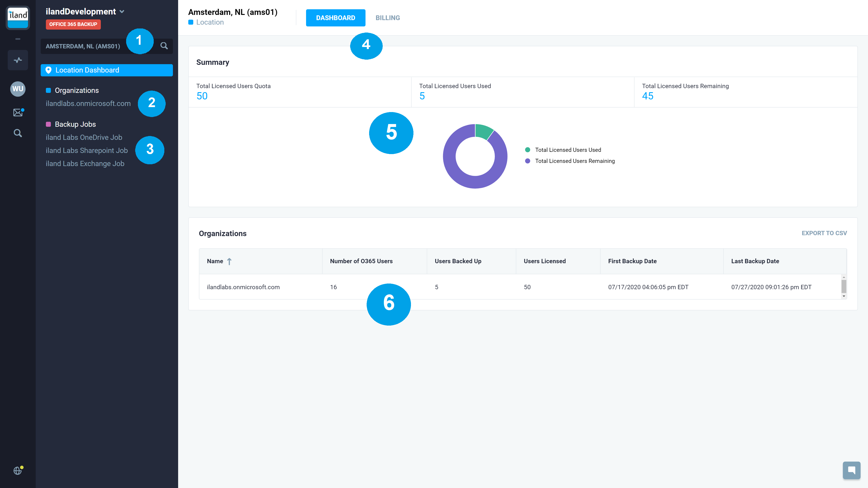
Task: Open the activity pulse monitor icon
Action: coord(18,60)
